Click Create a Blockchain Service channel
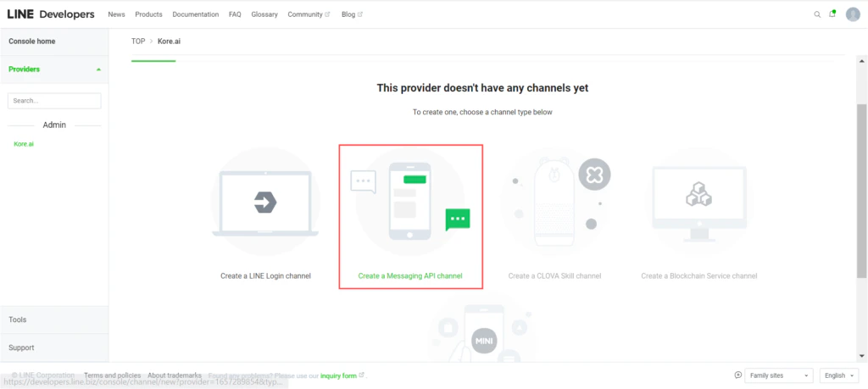Screen dimensions: 868x389 click(x=699, y=275)
